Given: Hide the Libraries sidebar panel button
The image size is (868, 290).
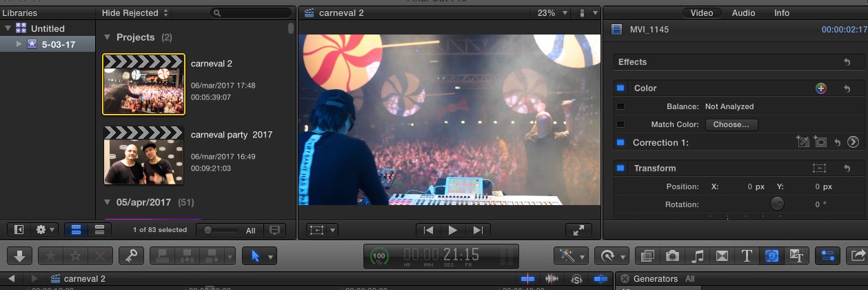Looking at the screenshot, I should [x=19, y=229].
